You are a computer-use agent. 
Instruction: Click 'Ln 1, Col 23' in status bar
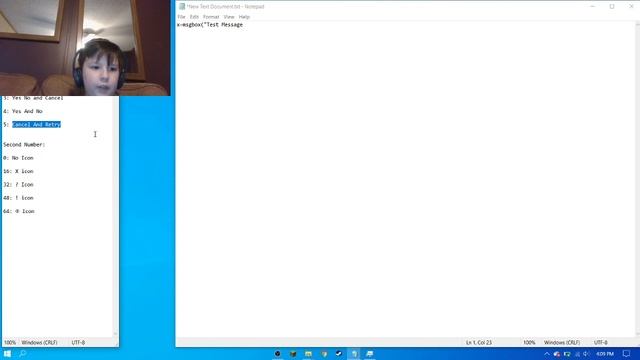pos(479,343)
